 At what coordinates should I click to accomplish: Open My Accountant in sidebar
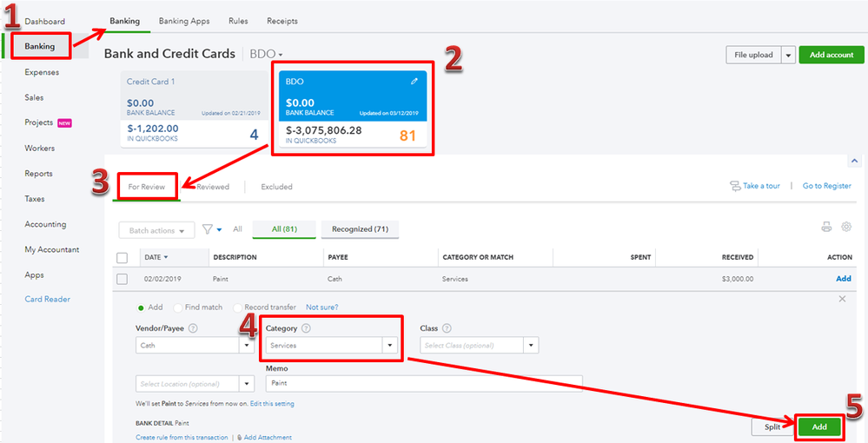(52, 250)
